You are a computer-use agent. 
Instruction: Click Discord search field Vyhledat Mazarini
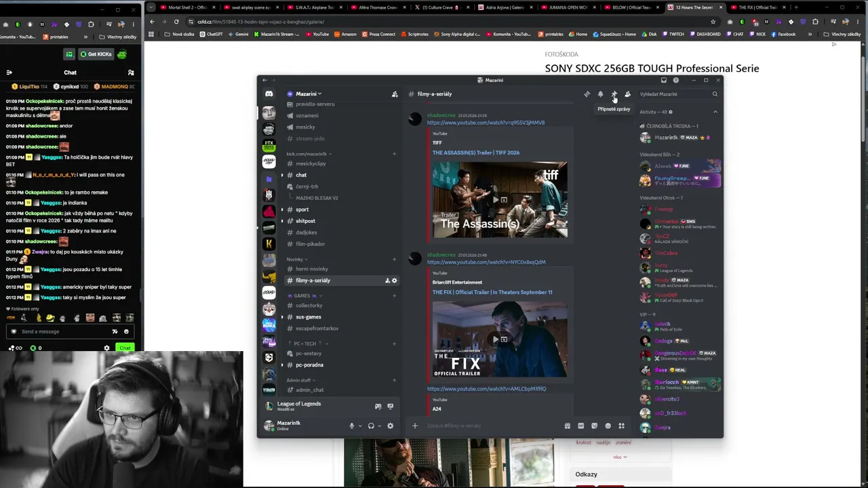pyautogui.click(x=678, y=94)
